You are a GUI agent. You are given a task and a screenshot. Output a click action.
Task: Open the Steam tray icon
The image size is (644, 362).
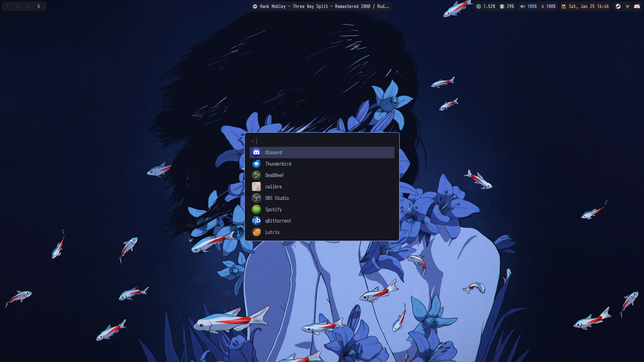618,6
